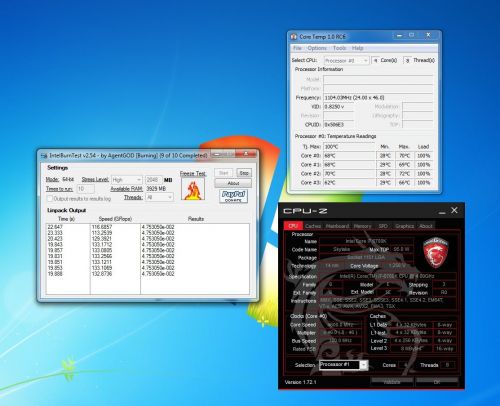Maximize the Core Temp window

click(412, 35)
